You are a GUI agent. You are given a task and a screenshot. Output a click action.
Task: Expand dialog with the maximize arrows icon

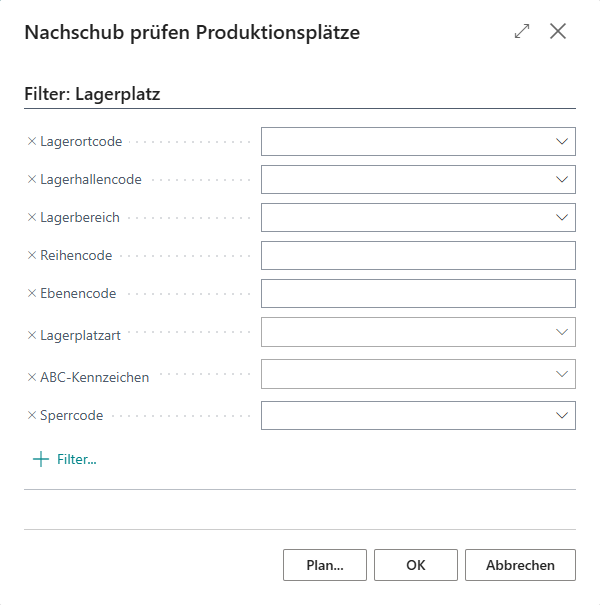tap(522, 32)
